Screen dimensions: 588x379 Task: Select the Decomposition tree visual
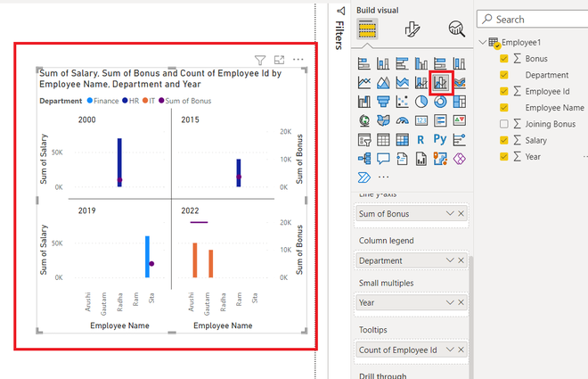(363, 159)
